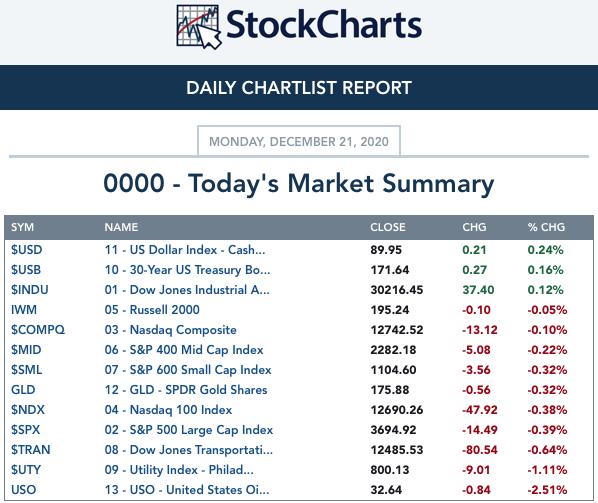
Task: Open 13 - USO United States Oil link
Action: tap(187, 490)
